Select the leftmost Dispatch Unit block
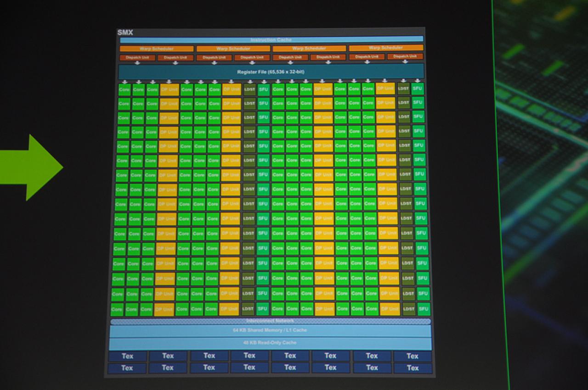Image resolution: width=588 pixels, height=390 pixels. click(x=138, y=58)
